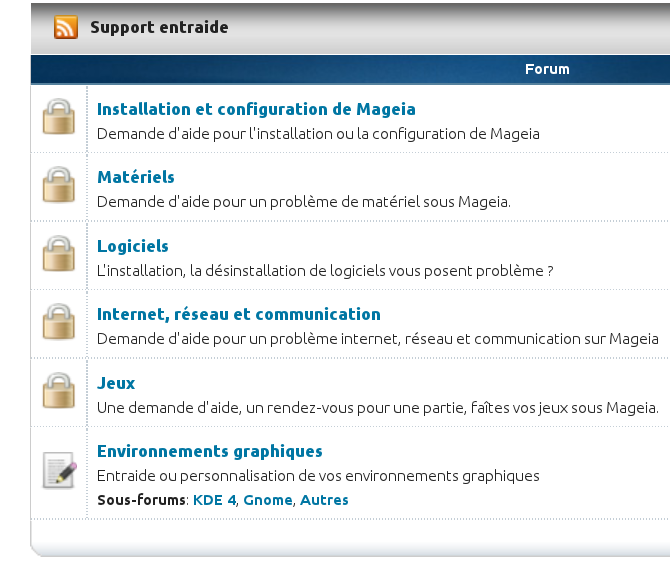Click the Logiciels forum description text
Screen dimensions: 670x564
coord(325,271)
